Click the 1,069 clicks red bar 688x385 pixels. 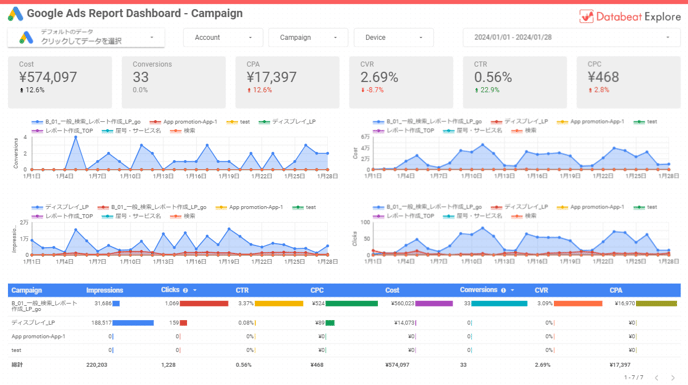coord(204,303)
